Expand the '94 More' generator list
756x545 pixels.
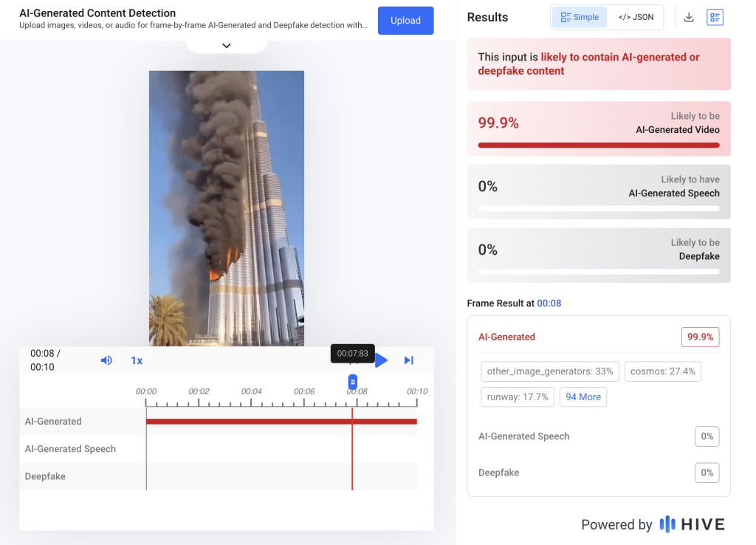click(x=583, y=397)
